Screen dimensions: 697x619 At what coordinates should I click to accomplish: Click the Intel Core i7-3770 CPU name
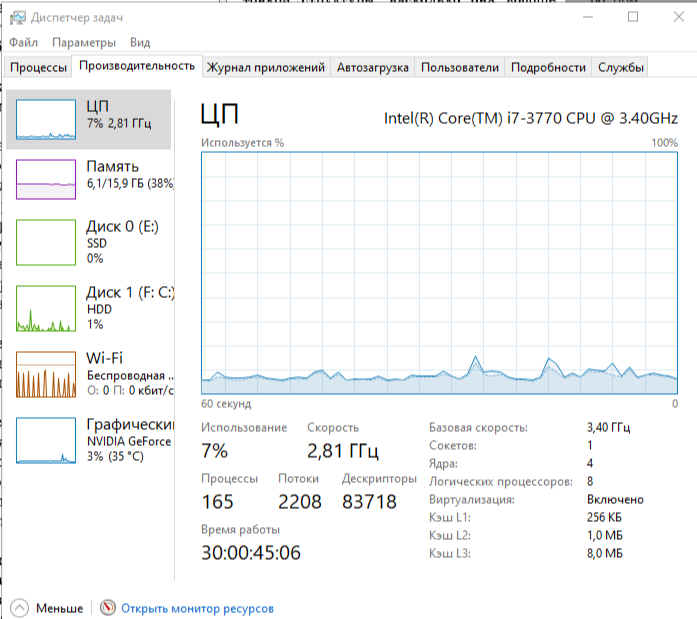pyautogui.click(x=531, y=118)
